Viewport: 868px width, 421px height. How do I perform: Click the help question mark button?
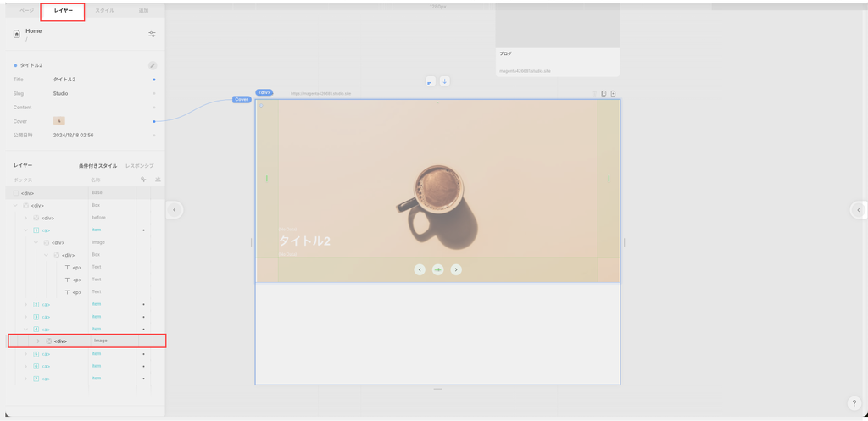pyautogui.click(x=854, y=403)
